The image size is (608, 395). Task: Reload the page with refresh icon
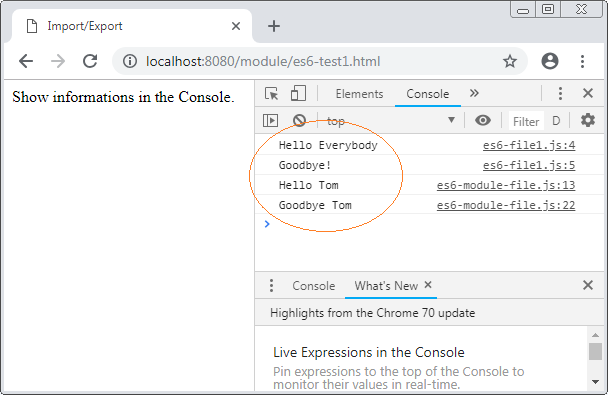click(90, 61)
